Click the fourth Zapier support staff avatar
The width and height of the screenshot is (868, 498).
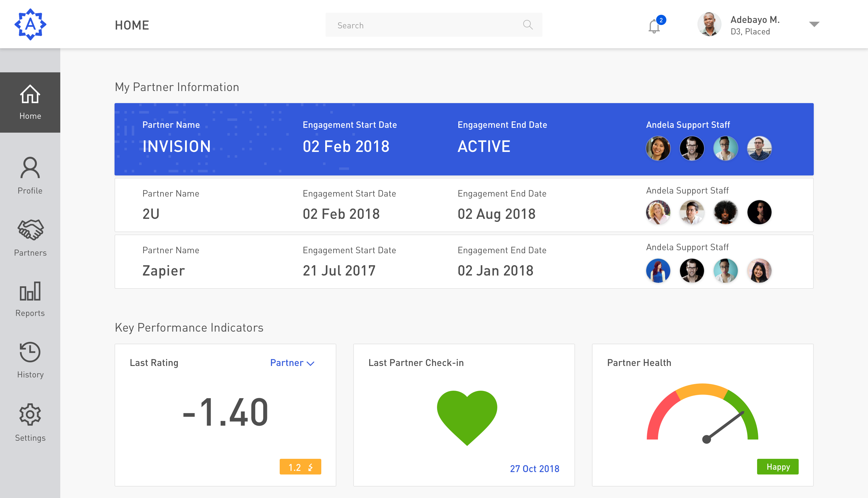click(759, 270)
